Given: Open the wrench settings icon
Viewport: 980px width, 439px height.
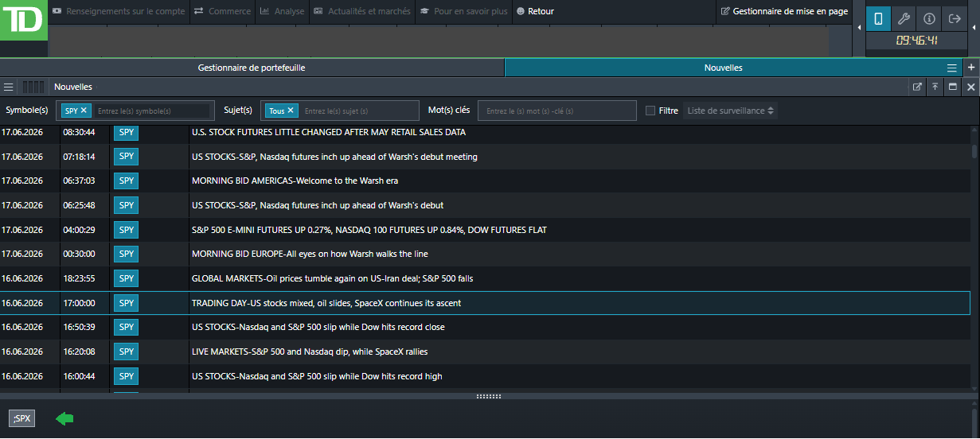Looking at the screenshot, I should [x=904, y=18].
